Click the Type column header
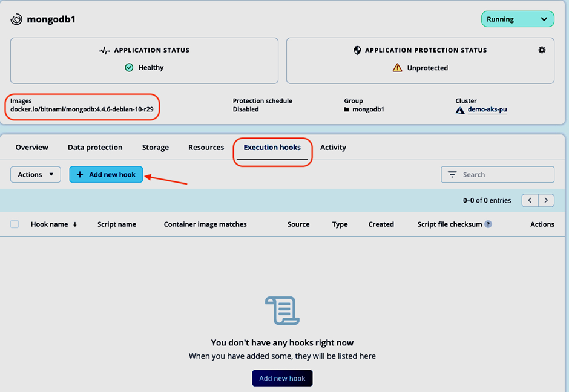This screenshot has width=569, height=392. [340, 224]
